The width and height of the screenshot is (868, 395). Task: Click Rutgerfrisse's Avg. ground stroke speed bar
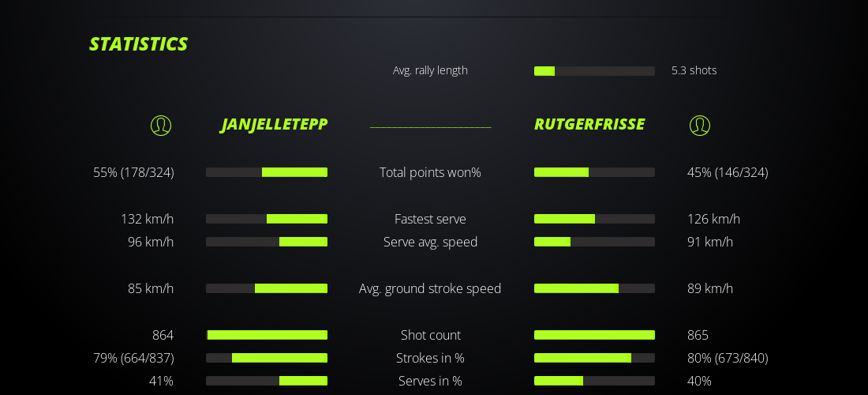click(x=594, y=288)
